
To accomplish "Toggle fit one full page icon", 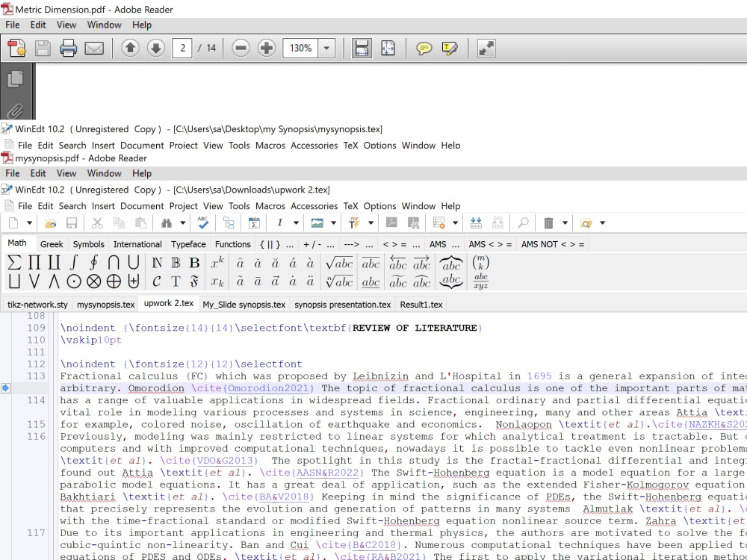I will (388, 48).
